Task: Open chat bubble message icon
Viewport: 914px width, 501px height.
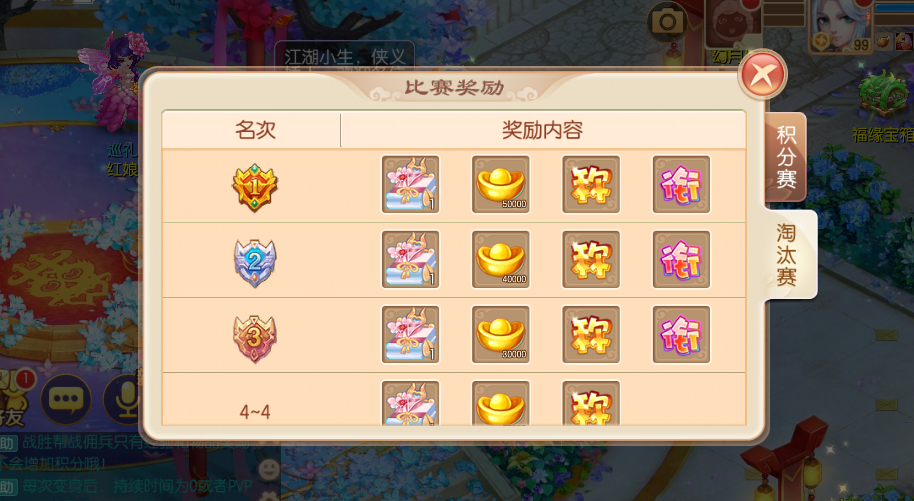Action: [66, 400]
